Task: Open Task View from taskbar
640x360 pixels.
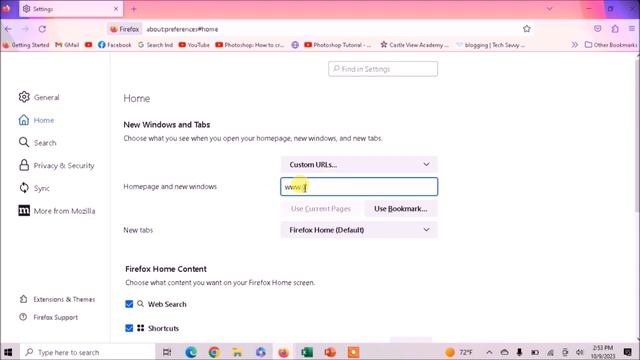Action: [167, 352]
